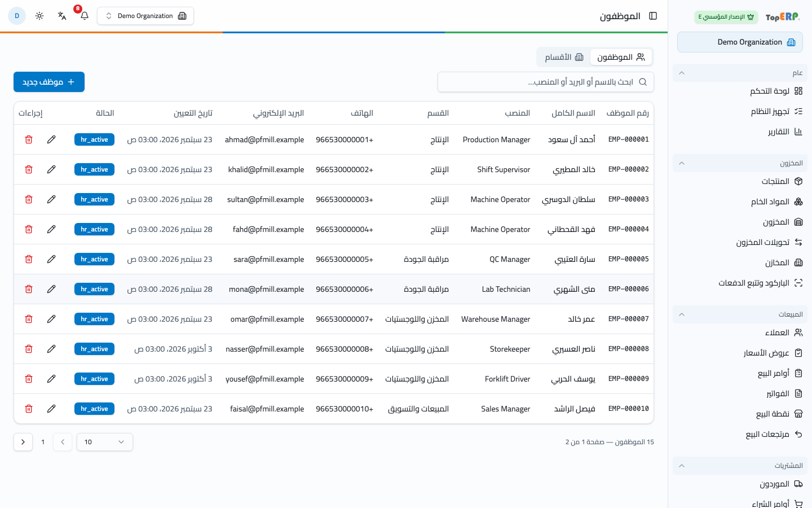812x508 pixels.
Task: Collapse the عام sidebar section
Action: pyautogui.click(x=740, y=73)
